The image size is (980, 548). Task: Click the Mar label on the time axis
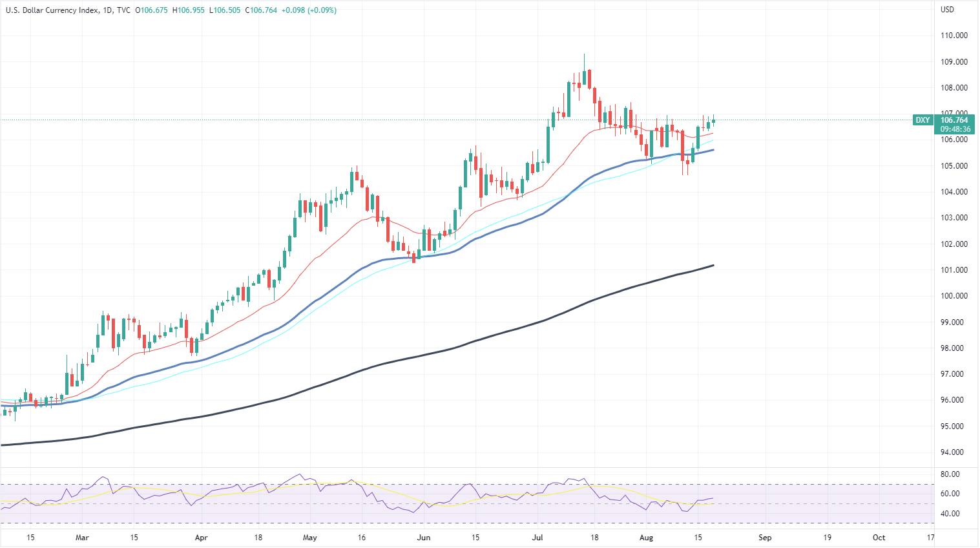point(82,538)
